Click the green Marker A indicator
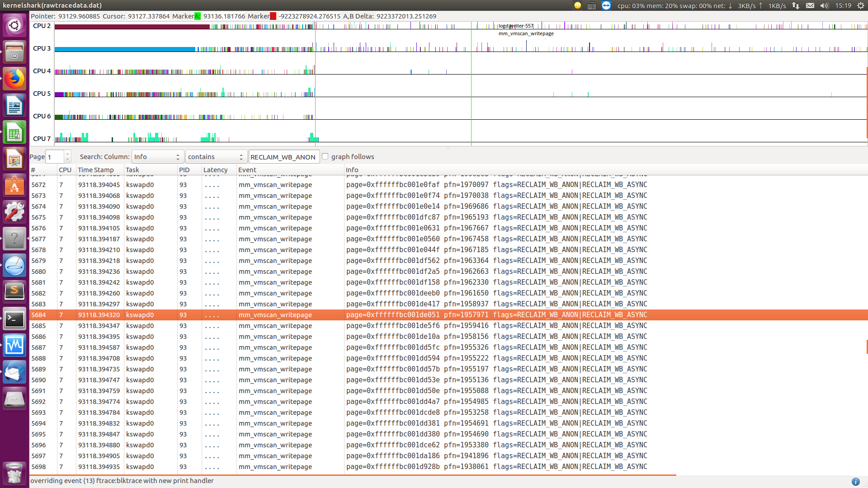Screen dimensions: 868x488 (x=197, y=16)
